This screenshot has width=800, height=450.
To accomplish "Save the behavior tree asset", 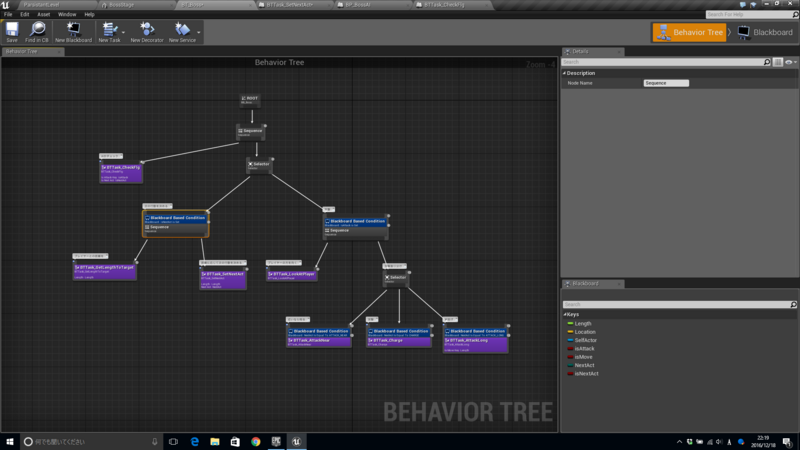I will point(12,32).
